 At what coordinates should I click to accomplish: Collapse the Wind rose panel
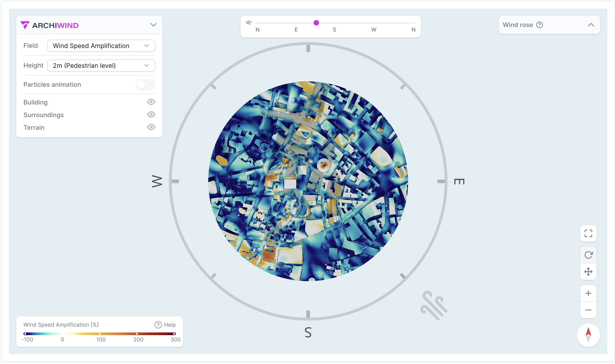(591, 25)
